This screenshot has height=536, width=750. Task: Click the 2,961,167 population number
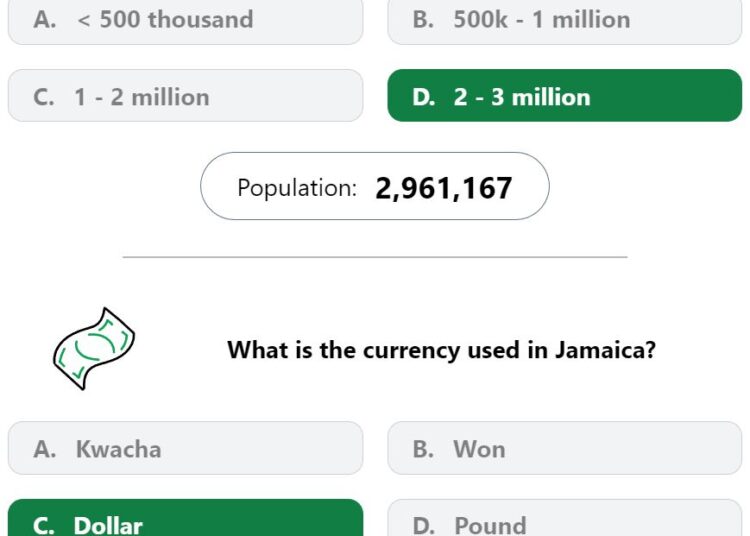(x=444, y=188)
